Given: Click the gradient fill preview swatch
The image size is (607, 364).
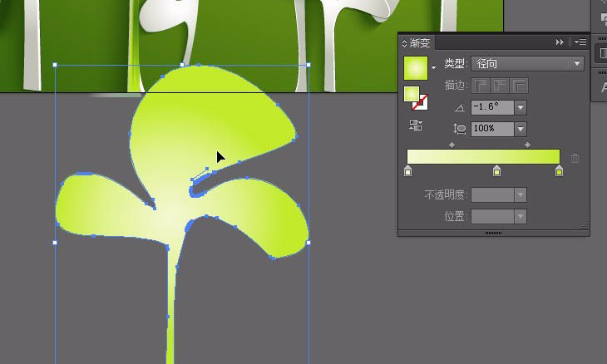Looking at the screenshot, I should pos(416,68).
